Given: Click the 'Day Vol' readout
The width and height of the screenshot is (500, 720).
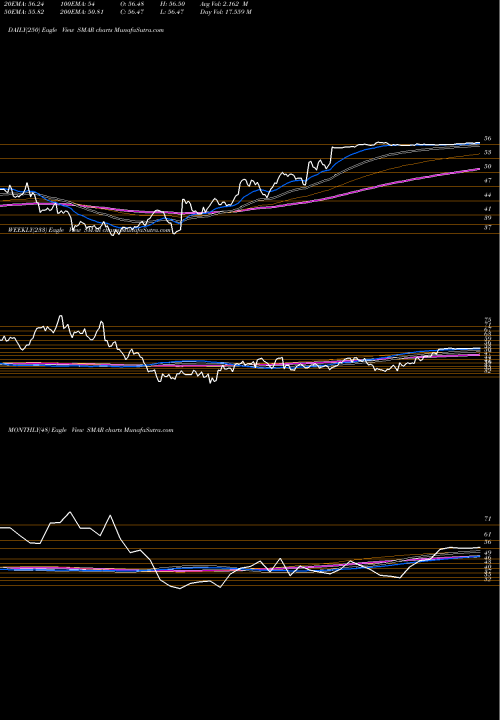Looking at the screenshot, I should tap(225, 12).
